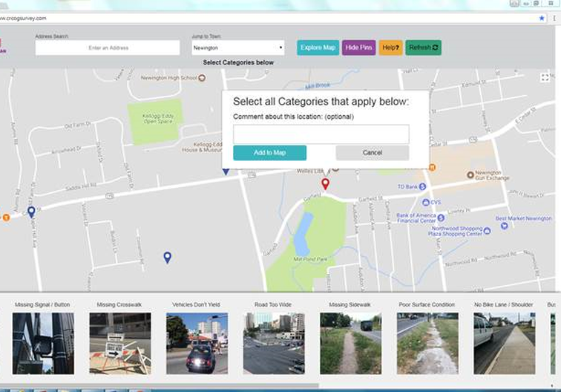The width and height of the screenshot is (561, 392).
Task: Select Missing Signal / Button category image
Action: [x=43, y=343]
